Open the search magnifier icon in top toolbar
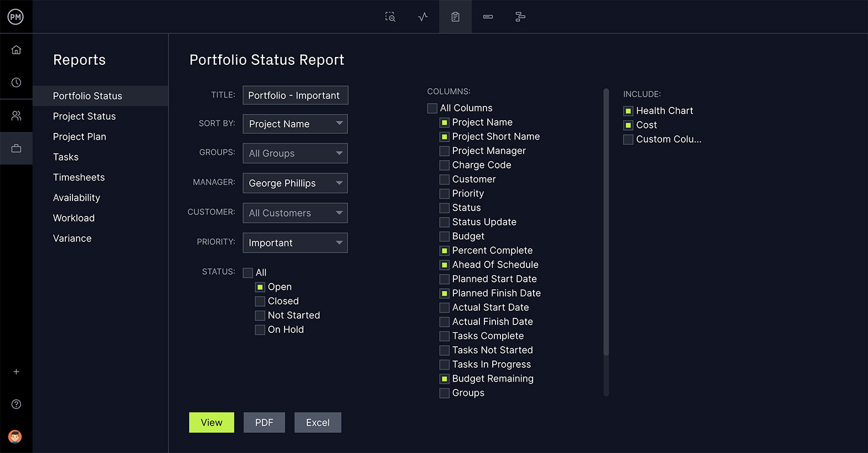 point(390,17)
